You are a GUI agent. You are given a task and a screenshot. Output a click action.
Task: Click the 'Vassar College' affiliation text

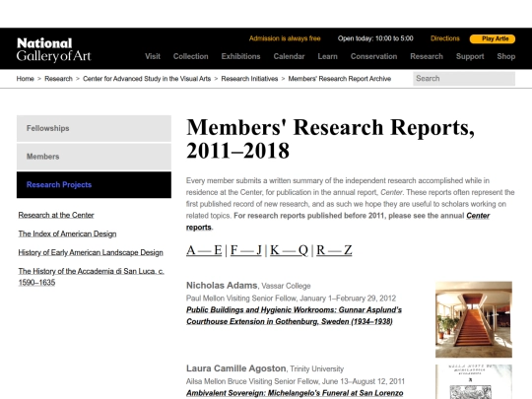[x=286, y=286]
